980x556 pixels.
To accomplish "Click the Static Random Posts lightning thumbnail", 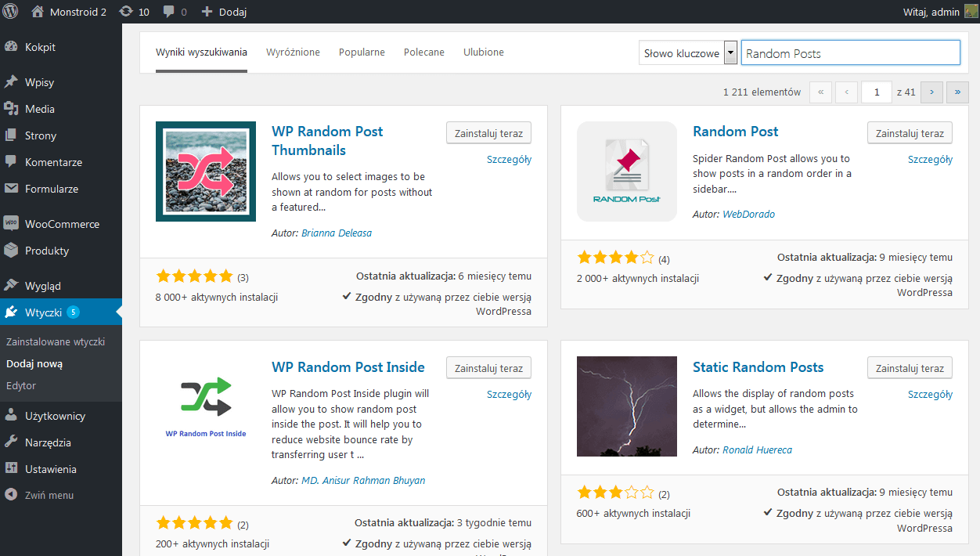I will pos(627,406).
